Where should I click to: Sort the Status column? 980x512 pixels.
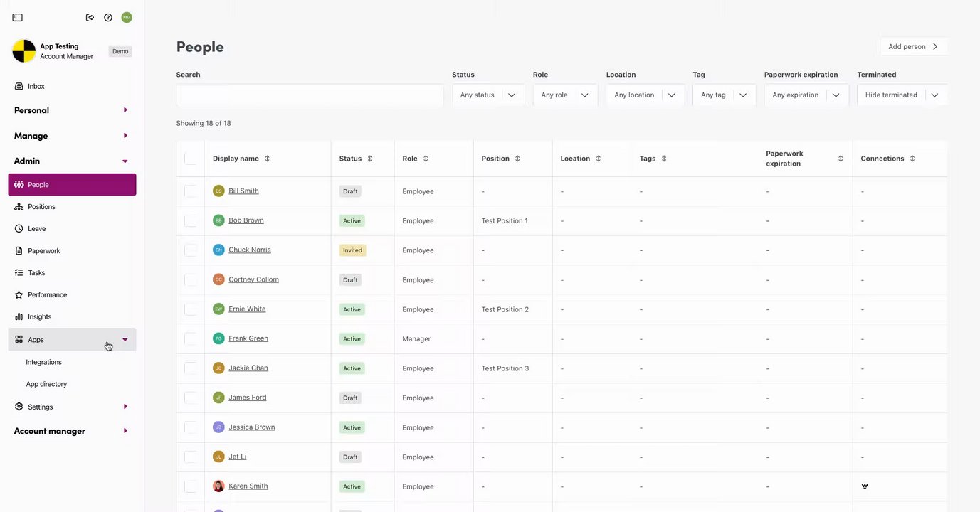click(369, 159)
